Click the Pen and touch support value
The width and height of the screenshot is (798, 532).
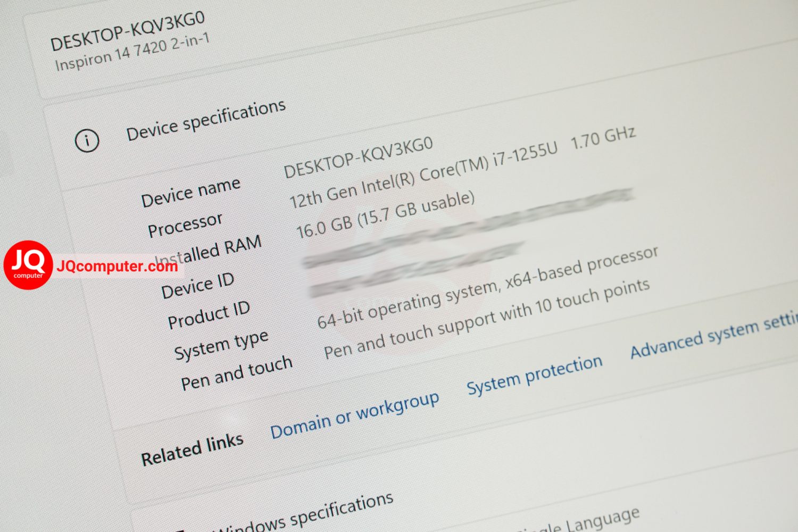[x=487, y=319]
